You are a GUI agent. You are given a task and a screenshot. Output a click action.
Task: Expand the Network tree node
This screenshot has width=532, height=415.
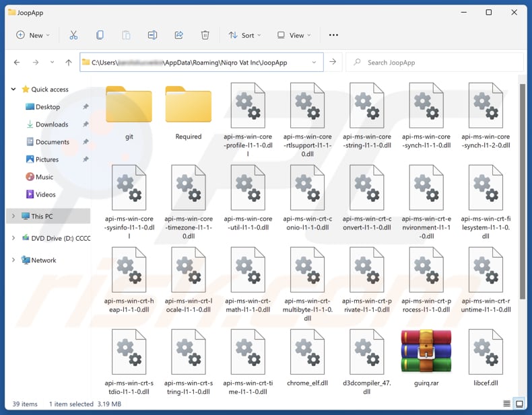pos(13,260)
